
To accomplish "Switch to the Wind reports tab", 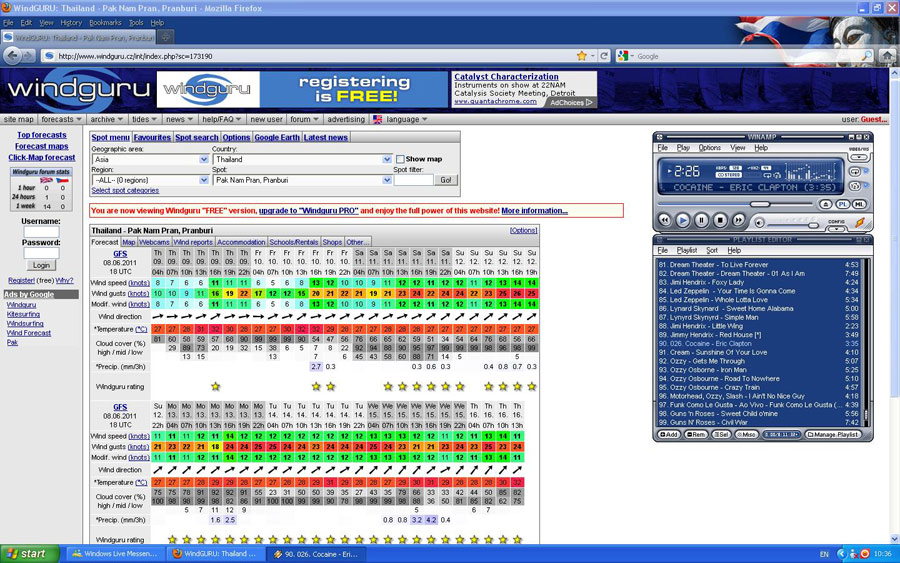I will pos(193,242).
